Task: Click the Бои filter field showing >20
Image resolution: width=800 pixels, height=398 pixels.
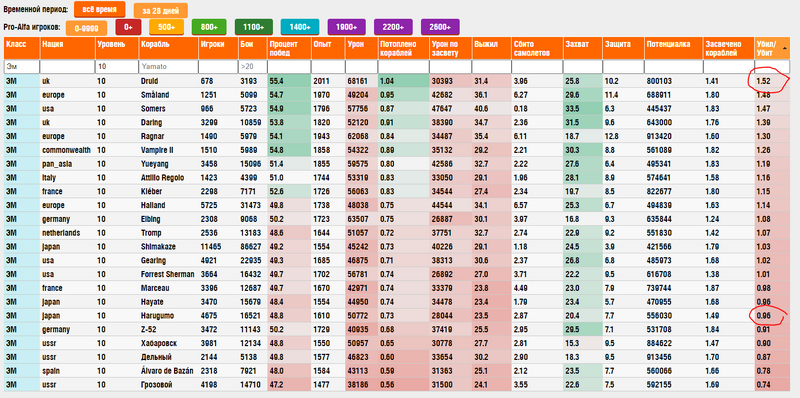Action: pos(253,66)
